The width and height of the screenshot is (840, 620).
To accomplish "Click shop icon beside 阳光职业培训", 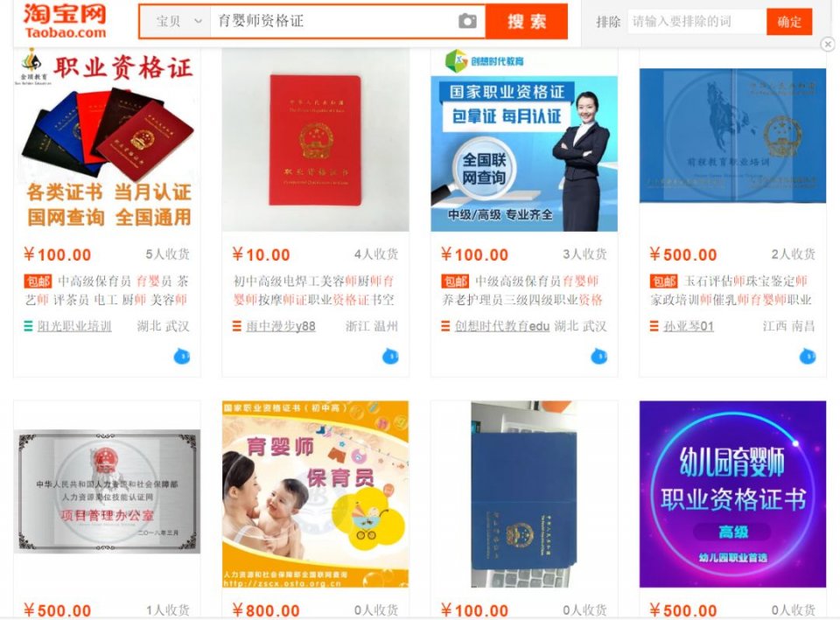I will click(x=28, y=325).
